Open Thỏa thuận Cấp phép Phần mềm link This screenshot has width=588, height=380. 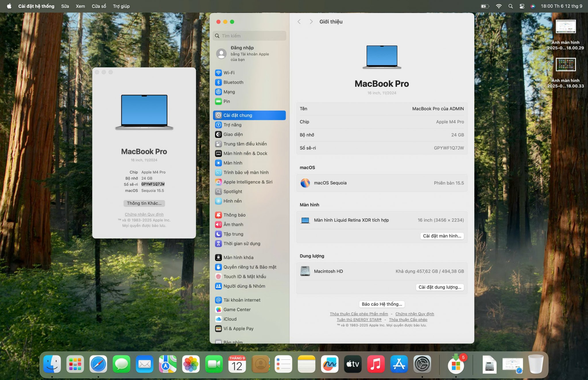359,314
